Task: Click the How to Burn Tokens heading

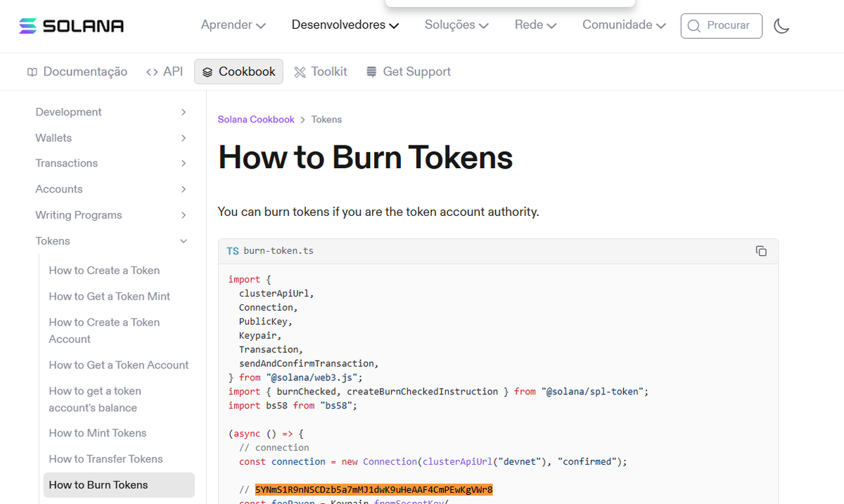Action: (365, 157)
